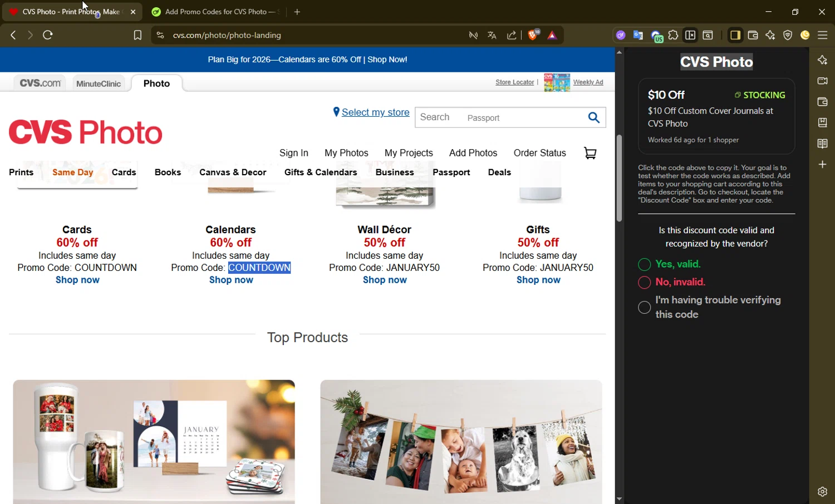Click the calendars 60% off top banner

tap(307, 60)
